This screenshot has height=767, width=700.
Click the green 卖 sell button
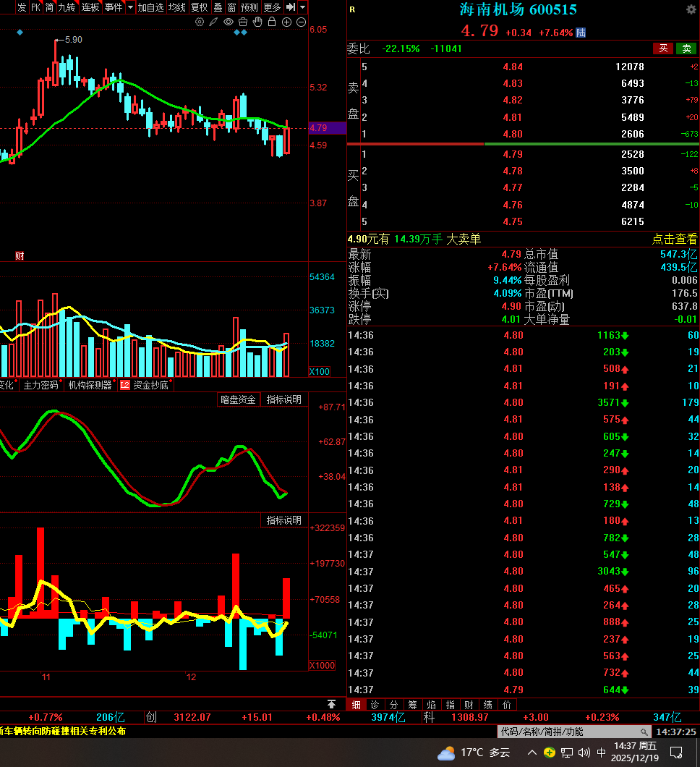pos(687,48)
